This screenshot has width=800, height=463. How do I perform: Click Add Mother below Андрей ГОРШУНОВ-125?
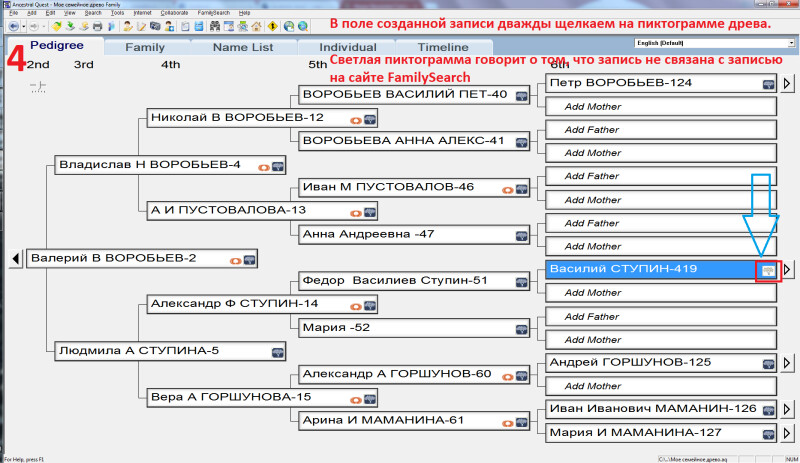click(661, 386)
